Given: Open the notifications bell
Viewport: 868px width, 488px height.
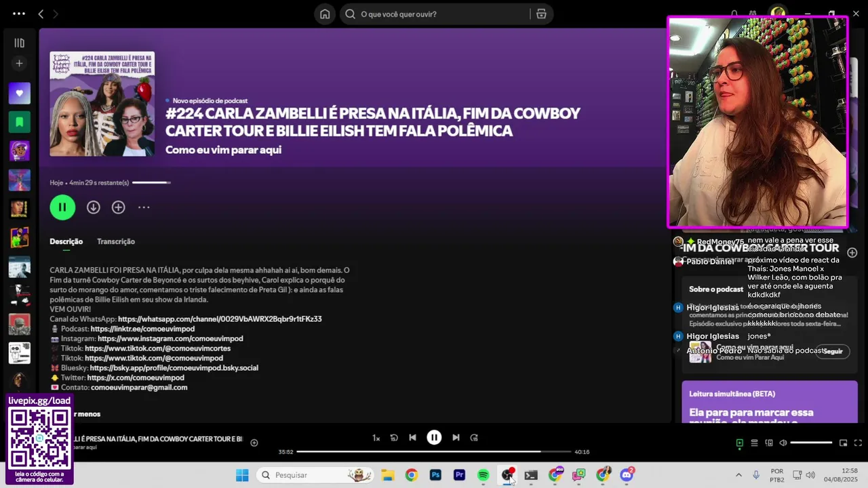Looking at the screenshot, I should point(734,14).
